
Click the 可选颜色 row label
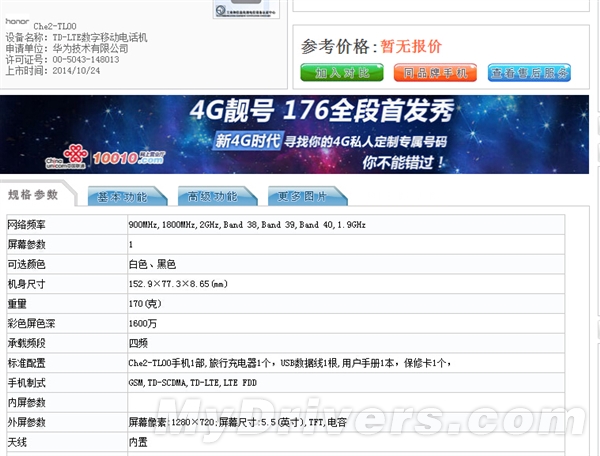click(26, 264)
